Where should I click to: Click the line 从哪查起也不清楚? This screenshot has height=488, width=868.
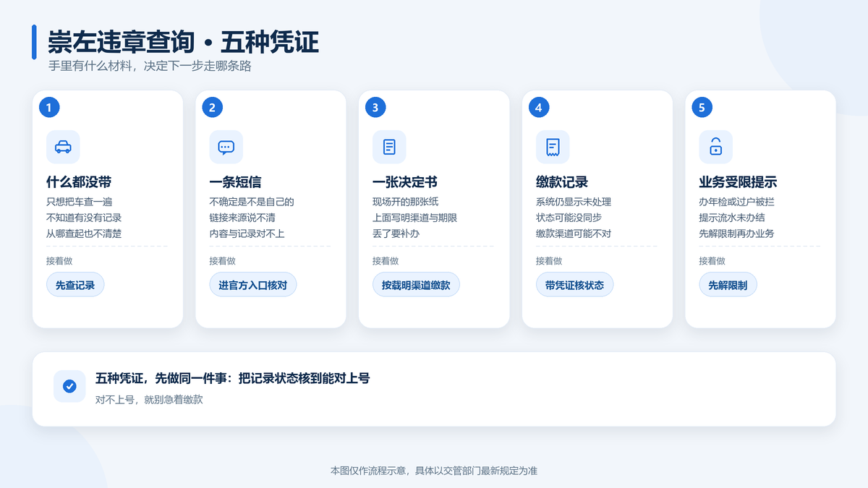point(84,234)
